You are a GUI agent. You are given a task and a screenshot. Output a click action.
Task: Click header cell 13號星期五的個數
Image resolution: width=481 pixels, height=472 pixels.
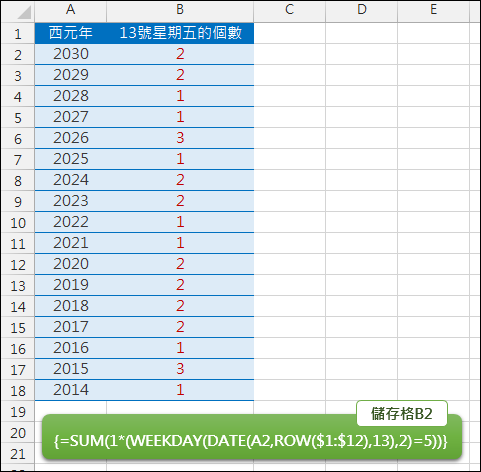pos(180,33)
